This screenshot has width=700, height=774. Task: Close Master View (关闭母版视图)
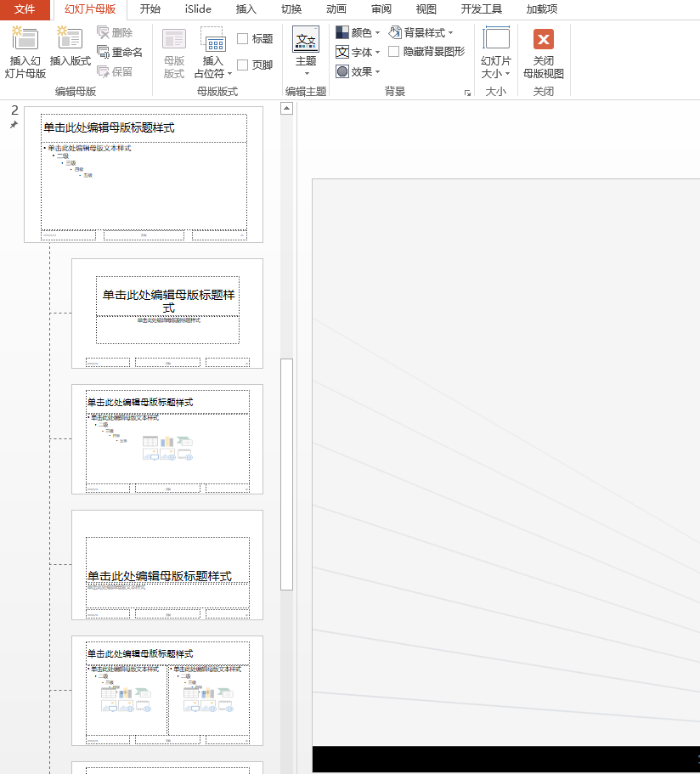point(544,52)
